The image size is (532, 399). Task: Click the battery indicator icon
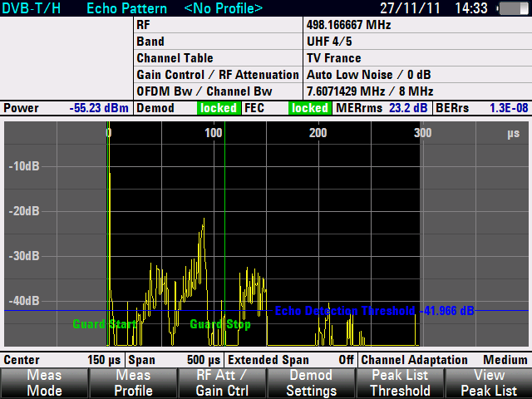(x=513, y=8)
